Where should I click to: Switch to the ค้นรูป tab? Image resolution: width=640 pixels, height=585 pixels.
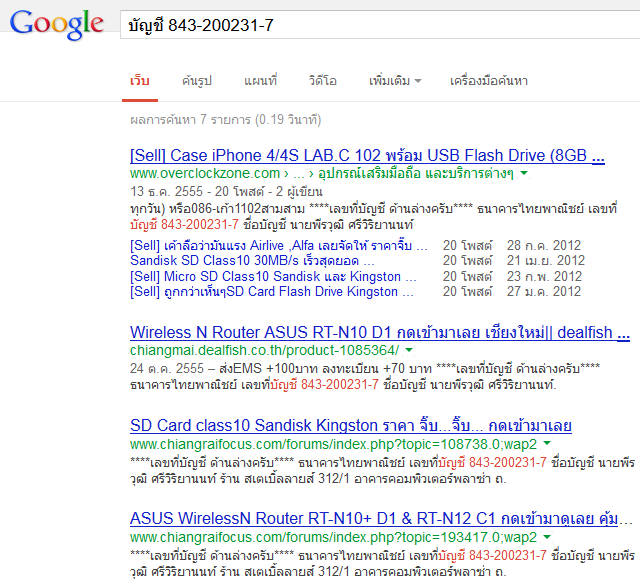[x=197, y=80]
